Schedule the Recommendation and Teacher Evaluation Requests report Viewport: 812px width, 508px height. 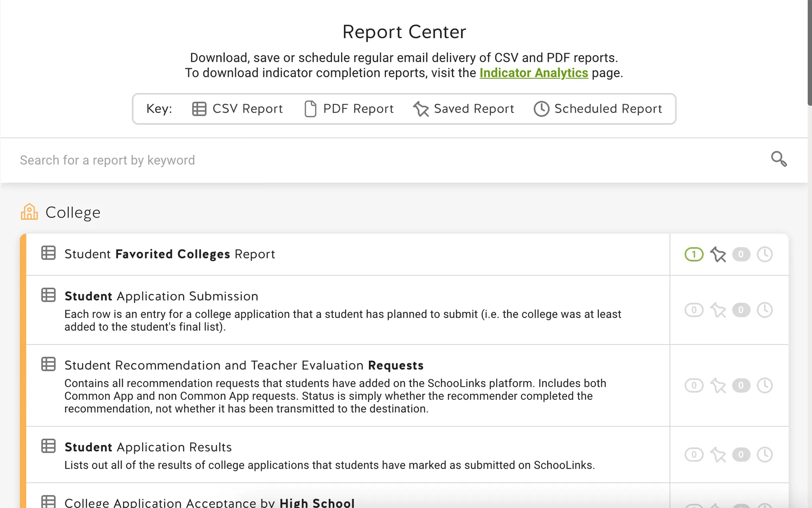coord(765,385)
